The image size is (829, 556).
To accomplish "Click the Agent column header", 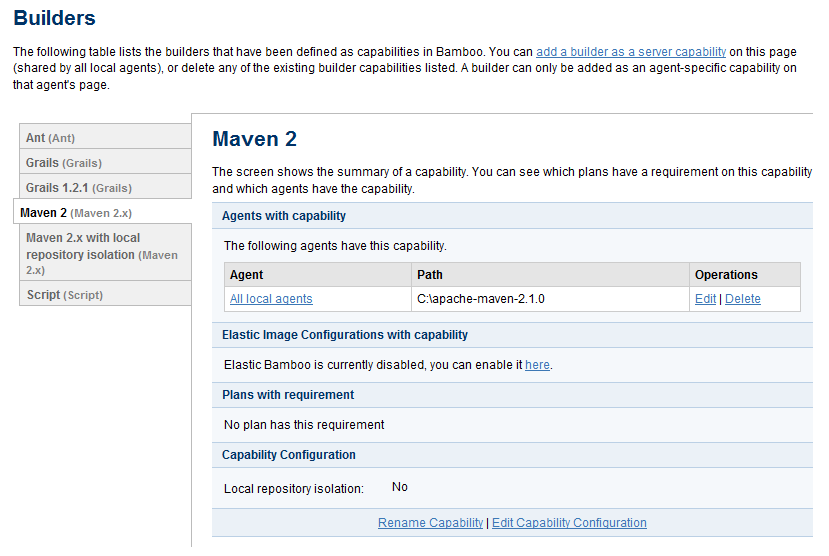I will [318, 275].
